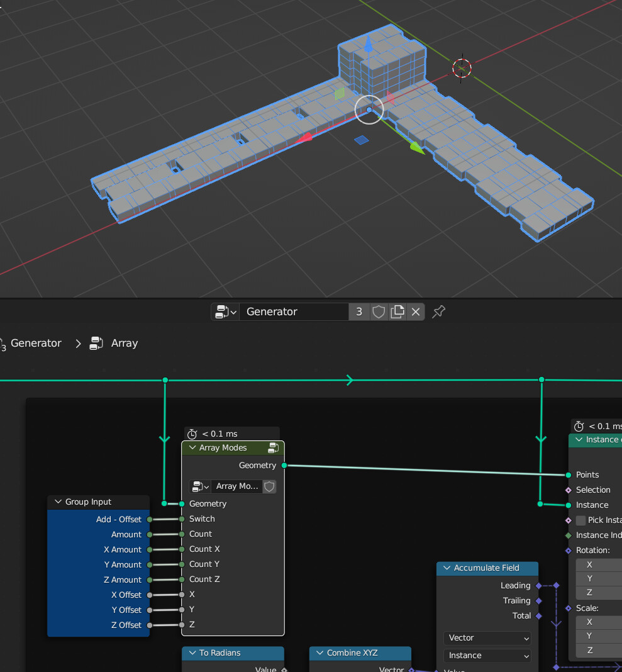Click the Add - Offset output socket
The height and width of the screenshot is (672, 622).
tap(150, 520)
